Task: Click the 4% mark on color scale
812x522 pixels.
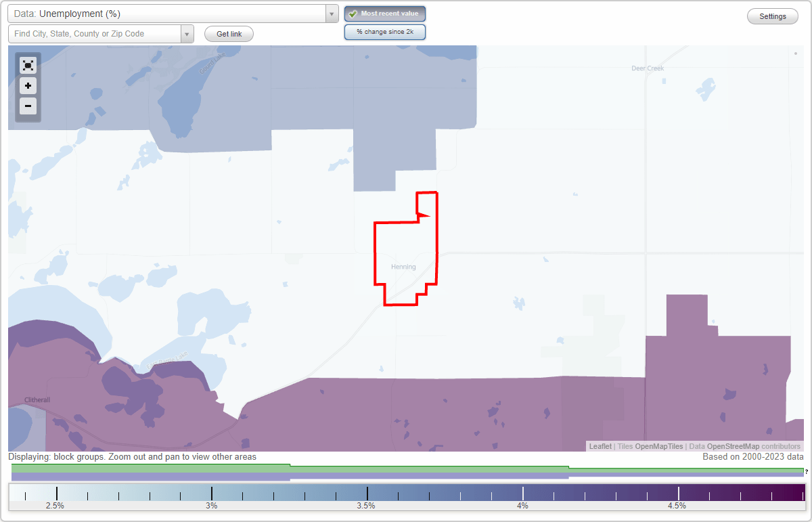Action: click(x=522, y=505)
